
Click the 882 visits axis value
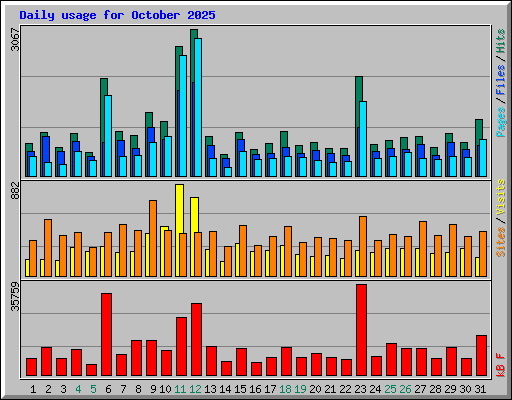tap(15, 191)
